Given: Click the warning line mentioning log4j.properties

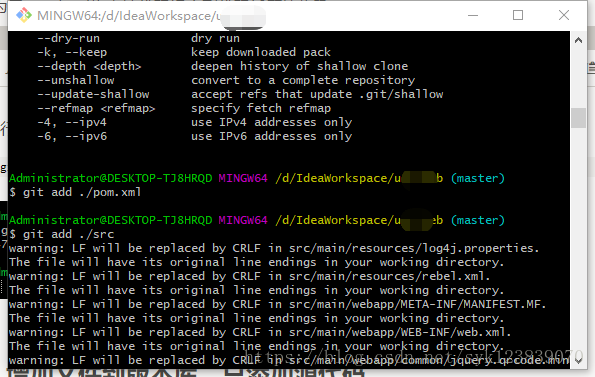Looking at the screenshot, I should pyautogui.click(x=274, y=248).
